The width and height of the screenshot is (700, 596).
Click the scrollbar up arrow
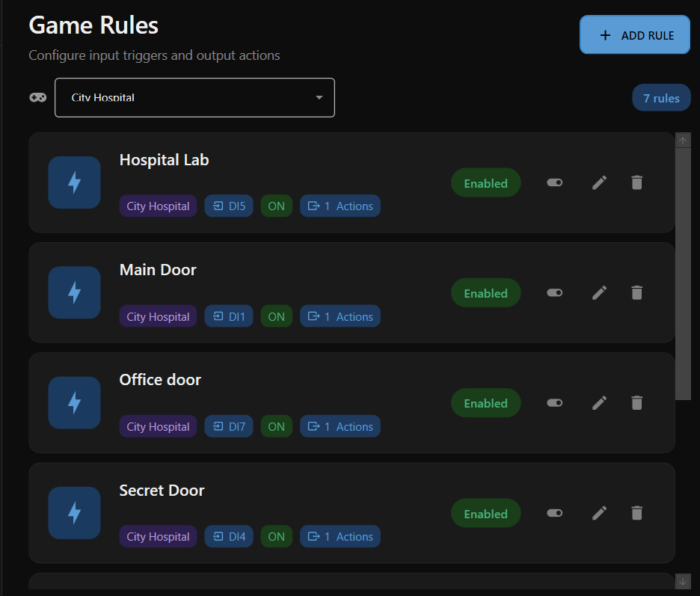[683, 140]
